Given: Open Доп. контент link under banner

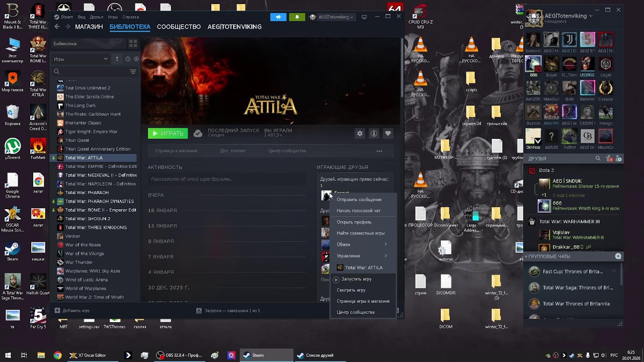Looking at the screenshot, I should click(x=233, y=151).
